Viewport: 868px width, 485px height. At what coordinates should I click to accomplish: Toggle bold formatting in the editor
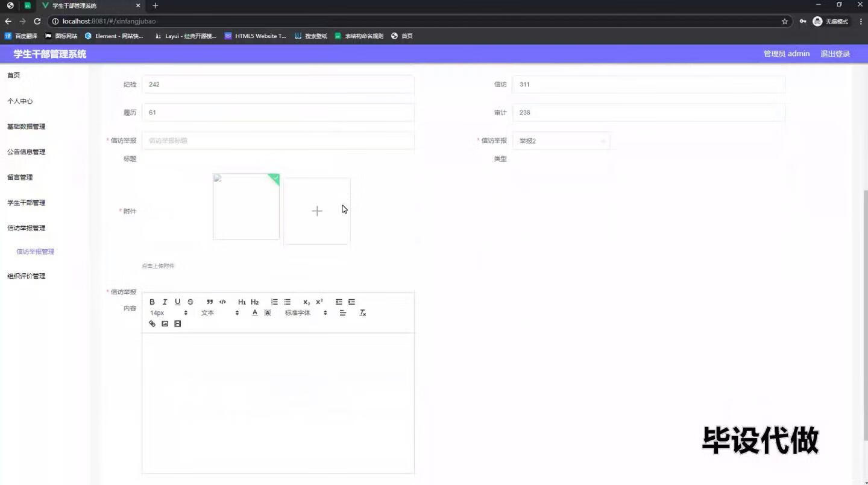pos(152,302)
